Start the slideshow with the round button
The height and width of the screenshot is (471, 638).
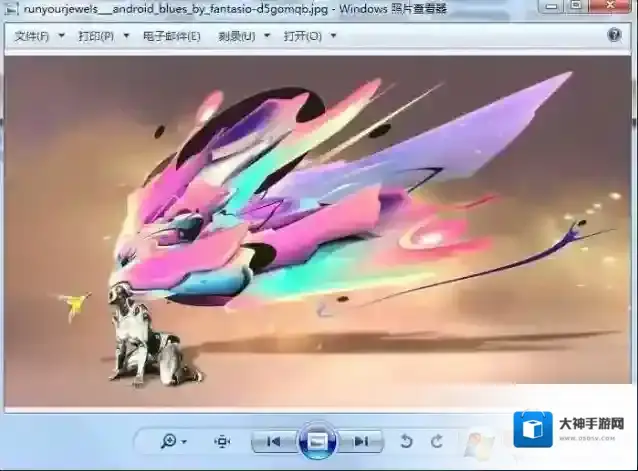pos(318,441)
